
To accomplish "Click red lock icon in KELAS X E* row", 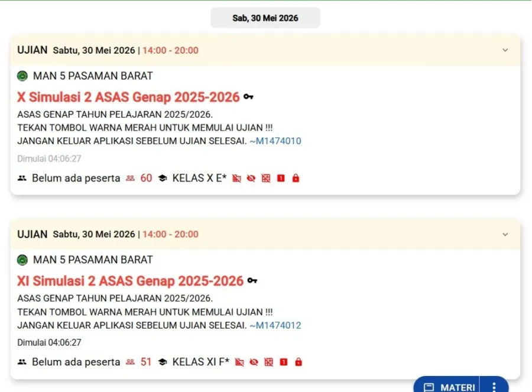I will point(296,178).
